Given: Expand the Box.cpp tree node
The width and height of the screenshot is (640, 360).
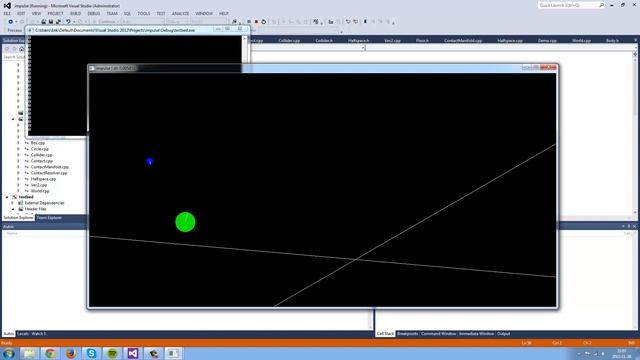Looking at the screenshot, I should click(18, 143).
